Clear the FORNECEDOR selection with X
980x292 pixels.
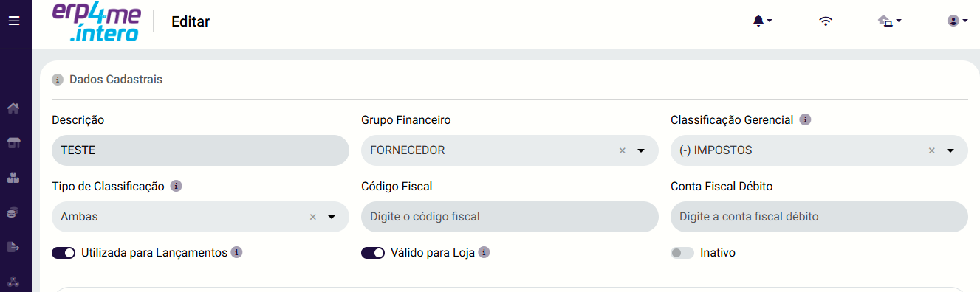tap(622, 150)
